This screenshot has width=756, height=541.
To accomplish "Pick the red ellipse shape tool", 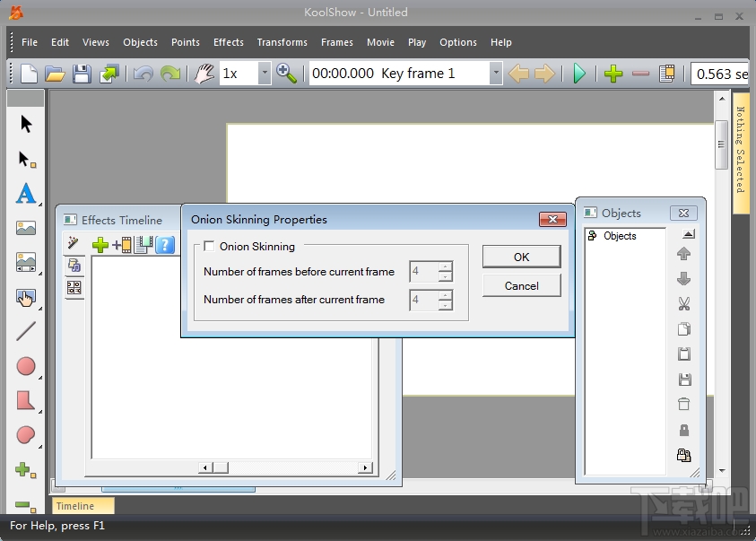I will pyautogui.click(x=26, y=366).
